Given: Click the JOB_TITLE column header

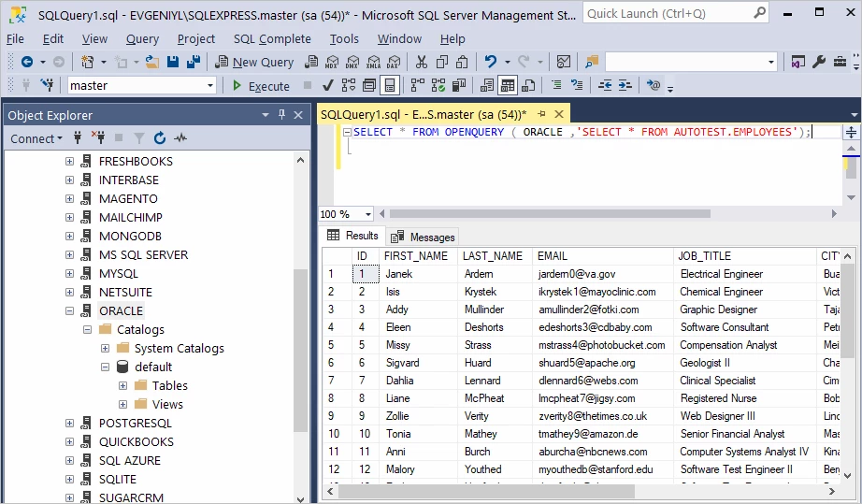Looking at the screenshot, I should click(745, 256).
